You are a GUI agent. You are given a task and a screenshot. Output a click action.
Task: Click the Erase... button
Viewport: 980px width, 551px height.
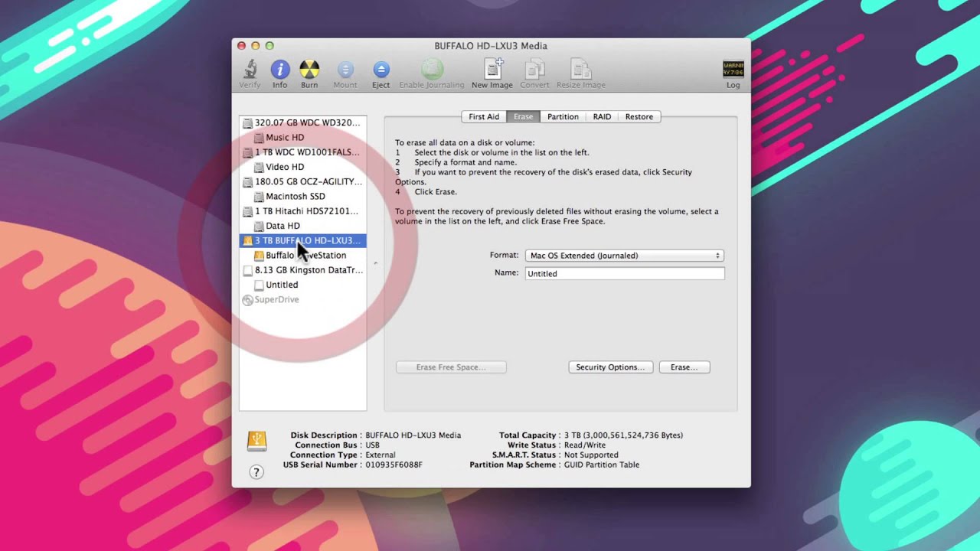pos(684,367)
